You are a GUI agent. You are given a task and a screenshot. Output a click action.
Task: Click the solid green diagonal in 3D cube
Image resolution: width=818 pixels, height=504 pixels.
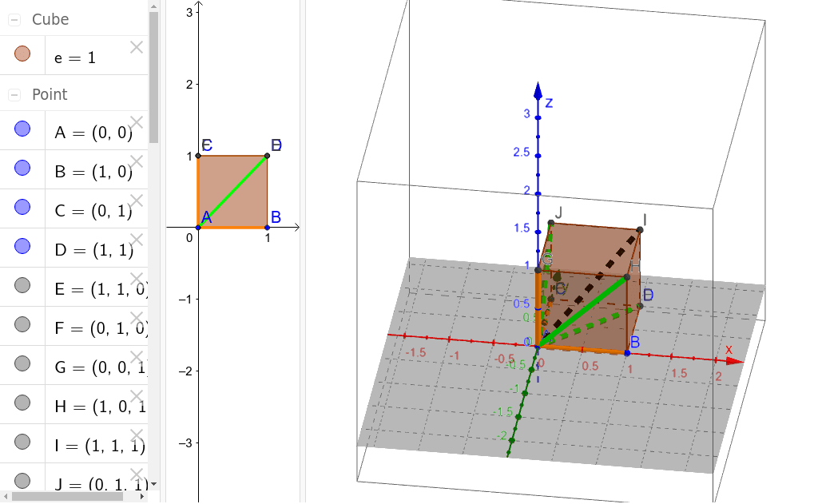tap(582, 312)
